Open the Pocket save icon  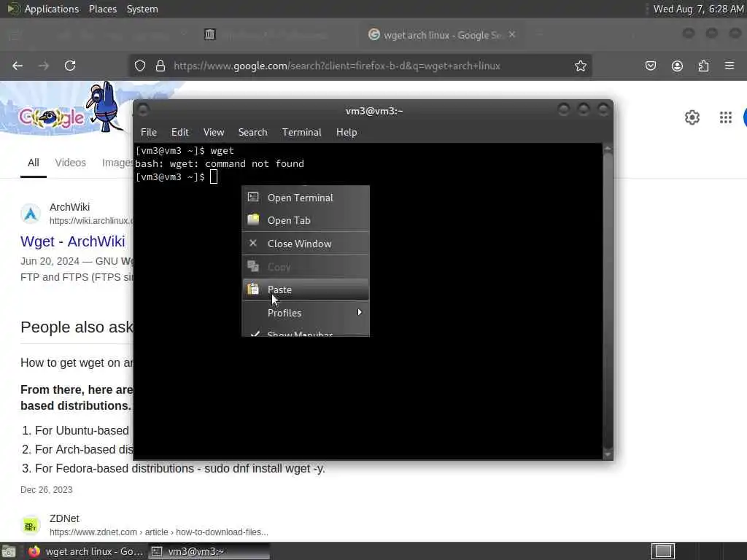(650, 66)
